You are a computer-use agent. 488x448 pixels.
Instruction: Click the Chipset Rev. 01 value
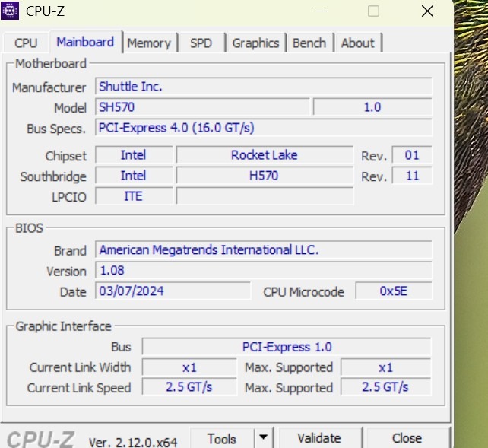coord(412,154)
